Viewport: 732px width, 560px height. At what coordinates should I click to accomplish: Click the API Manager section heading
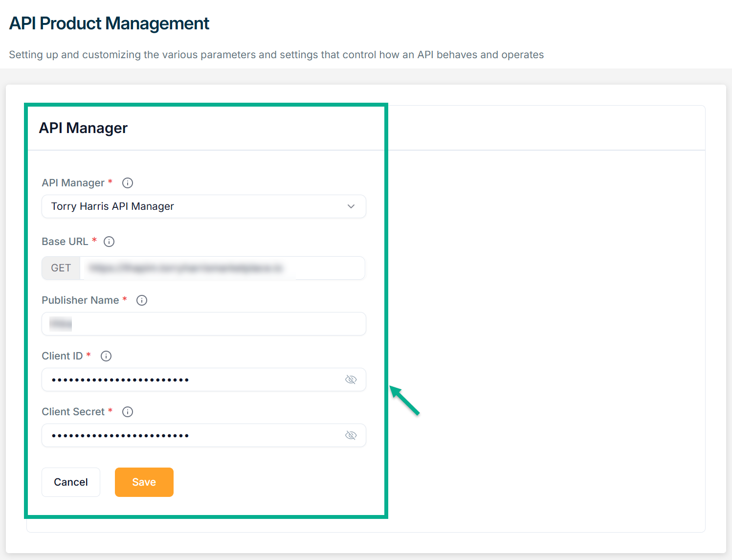[83, 128]
